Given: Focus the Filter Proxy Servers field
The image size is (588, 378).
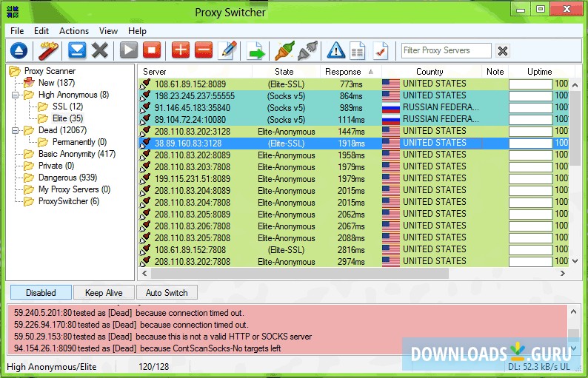Looking at the screenshot, I should pos(447,50).
